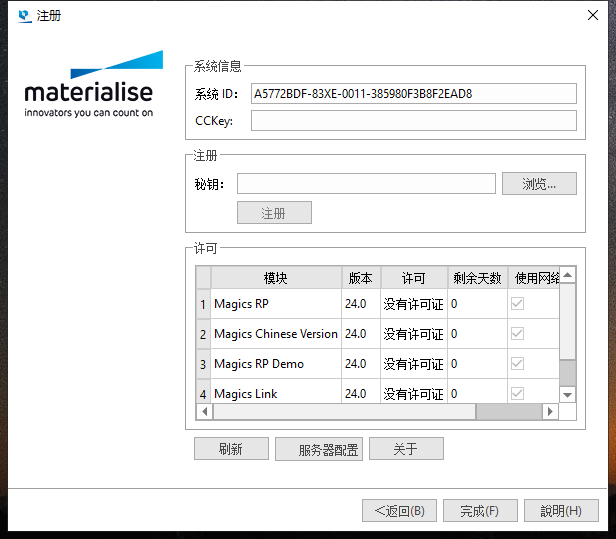Click the 模块 column header
The height and width of the screenshot is (539, 616).
tap(275, 278)
